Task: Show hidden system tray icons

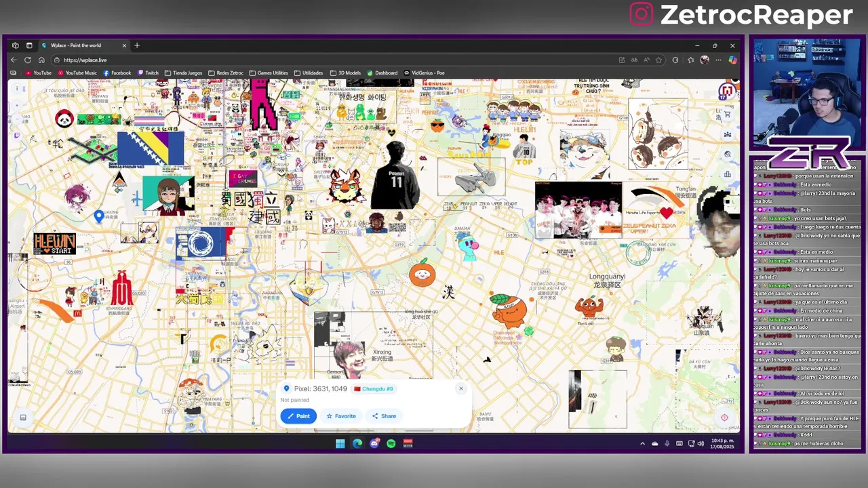Action: 642,443
